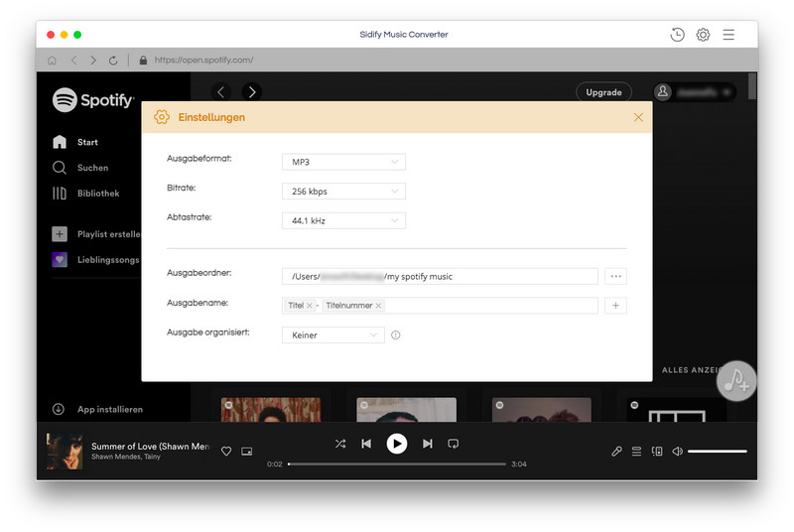
Task: Click the info icon next to Keiner
Action: click(395, 335)
